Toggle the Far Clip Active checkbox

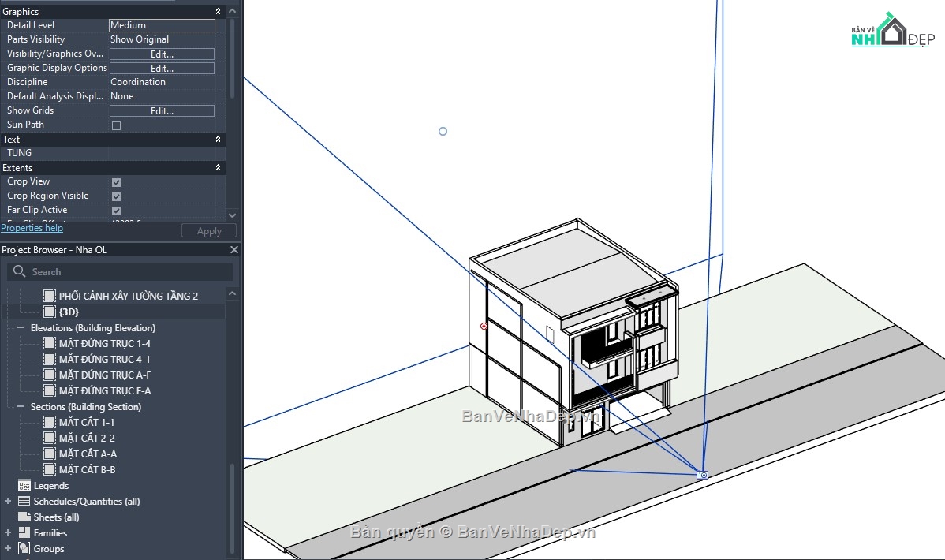(114, 209)
